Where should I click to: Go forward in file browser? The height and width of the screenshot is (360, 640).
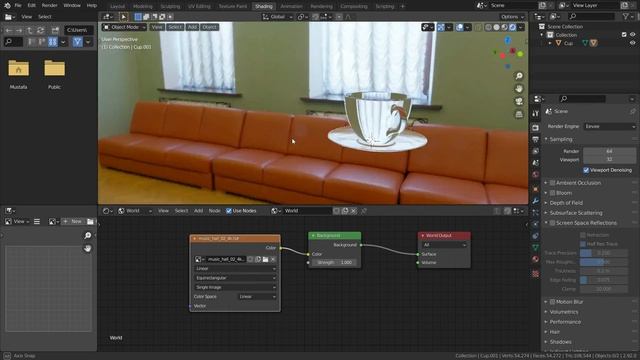[x=19, y=30]
